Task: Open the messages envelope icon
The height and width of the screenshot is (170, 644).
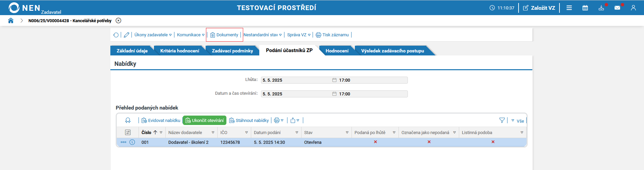Action: coord(618,7)
